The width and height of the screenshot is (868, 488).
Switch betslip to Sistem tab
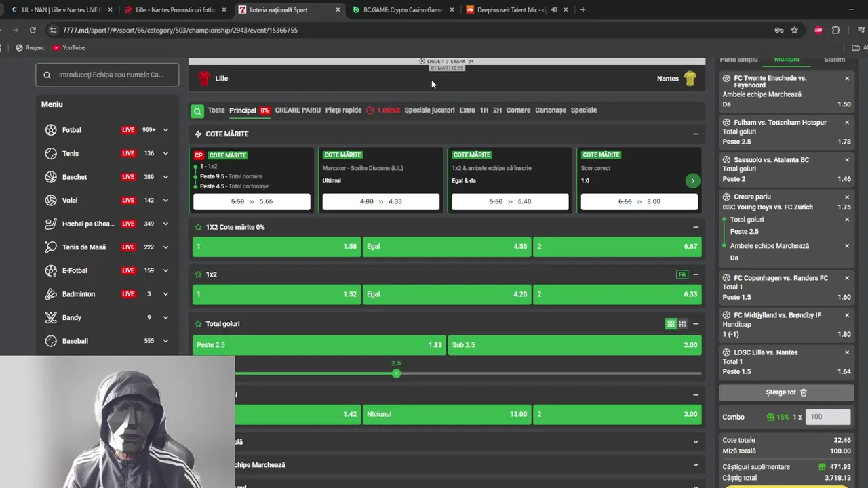coord(835,60)
